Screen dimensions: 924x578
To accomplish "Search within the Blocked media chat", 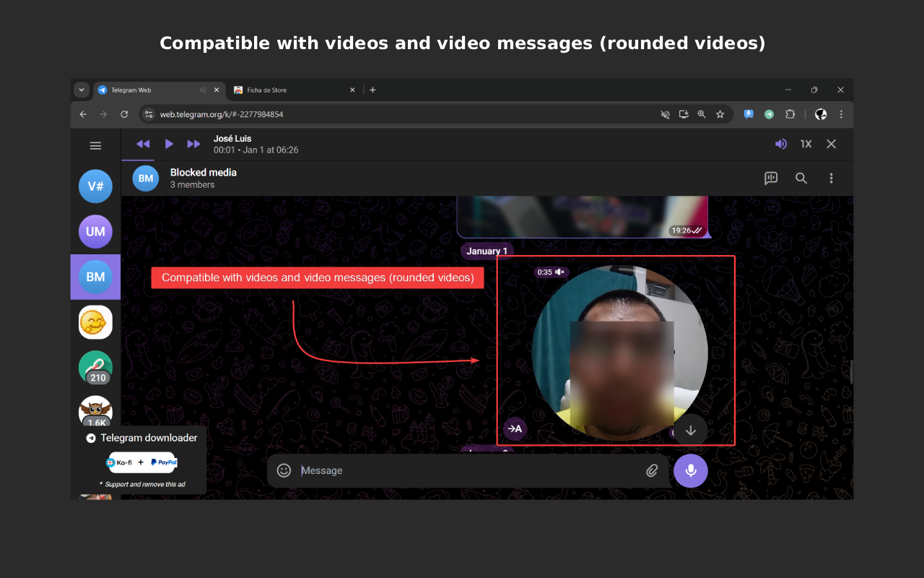I will [801, 178].
